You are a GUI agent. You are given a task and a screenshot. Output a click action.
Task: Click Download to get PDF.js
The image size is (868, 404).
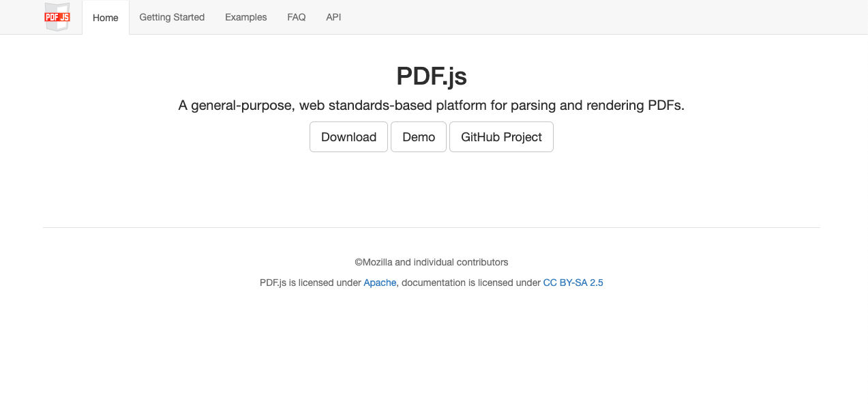coord(348,136)
